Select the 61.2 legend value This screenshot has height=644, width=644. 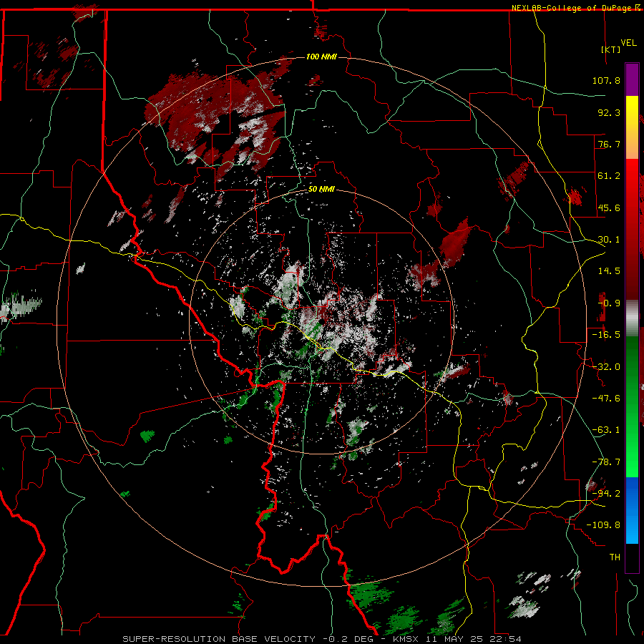pos(609,176)
